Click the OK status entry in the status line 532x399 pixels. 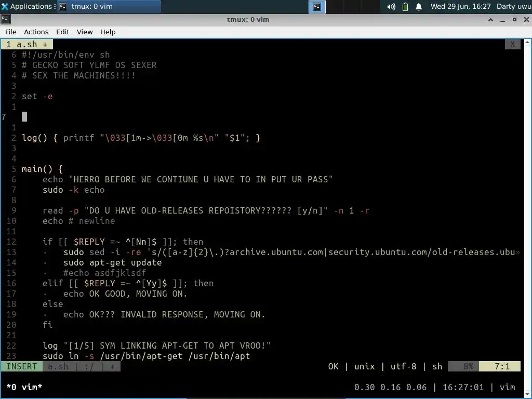pos(333,366)
